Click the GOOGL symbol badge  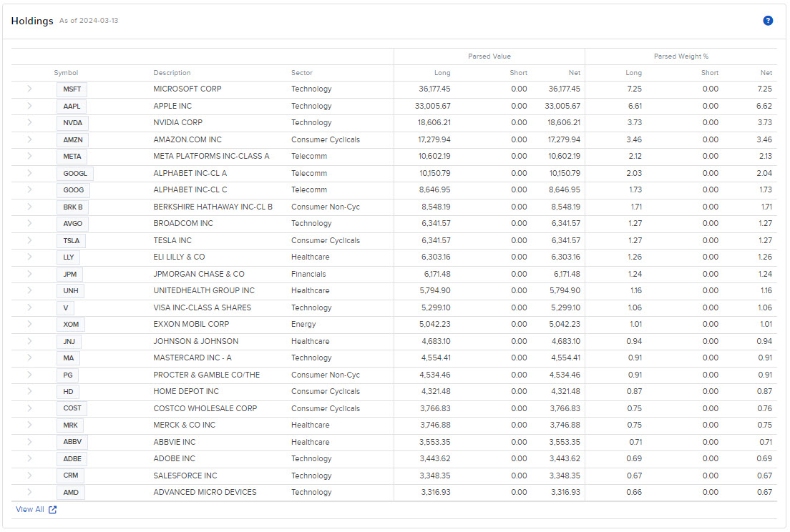pos(74,173)
